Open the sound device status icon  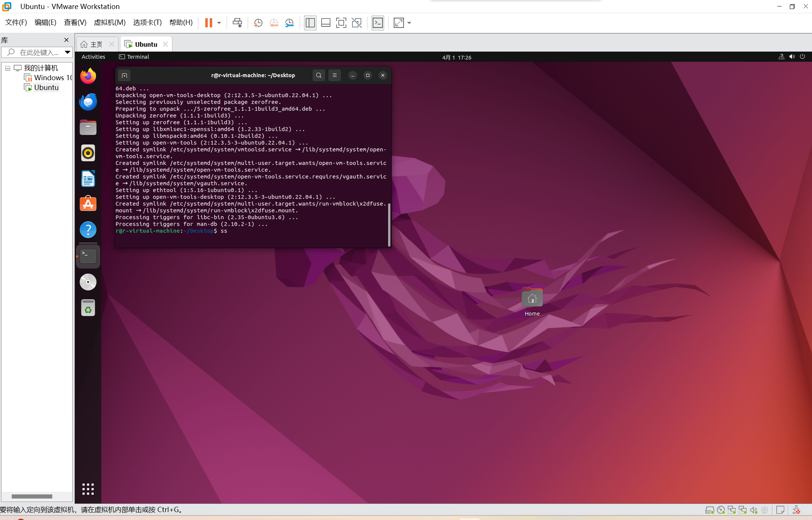click(792, 57)
